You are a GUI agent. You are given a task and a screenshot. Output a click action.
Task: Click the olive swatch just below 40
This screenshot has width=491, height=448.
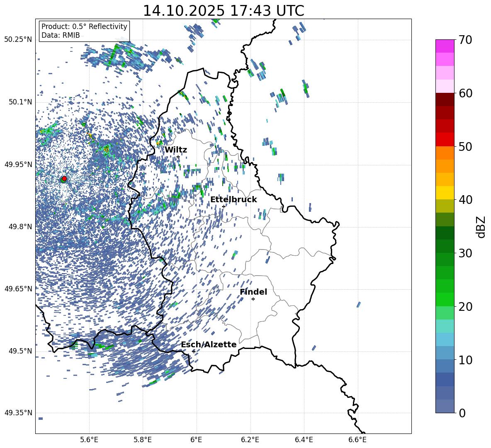[445, 206]
